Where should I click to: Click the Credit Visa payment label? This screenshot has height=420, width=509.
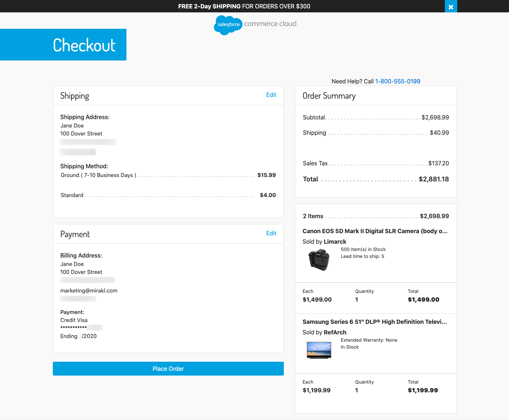[74, 320]
